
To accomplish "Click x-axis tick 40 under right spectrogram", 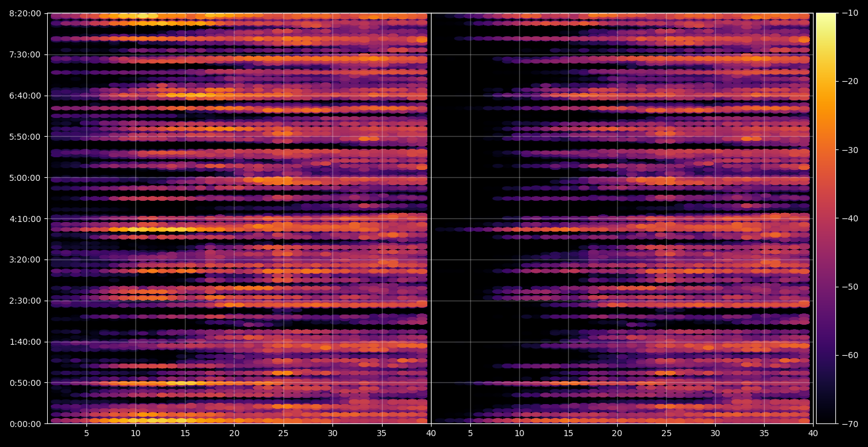I will pyautogui.click(x=813, y=434).
